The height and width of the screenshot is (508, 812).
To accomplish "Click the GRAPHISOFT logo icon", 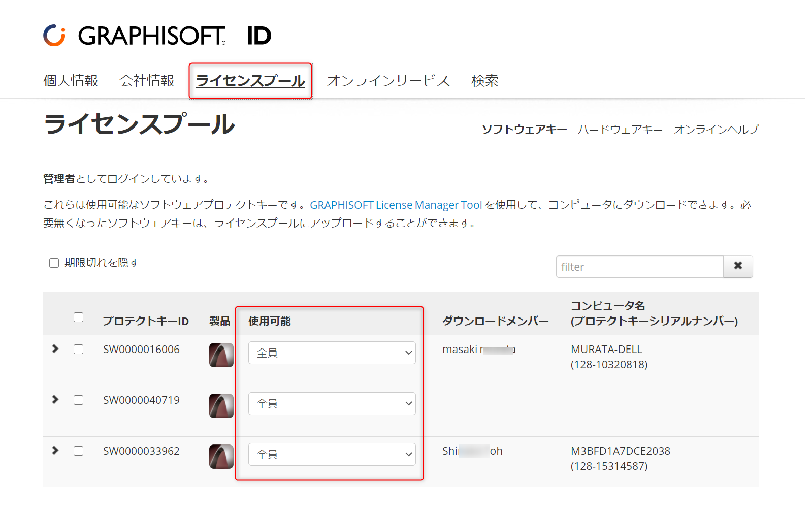I will click(54, 36).
